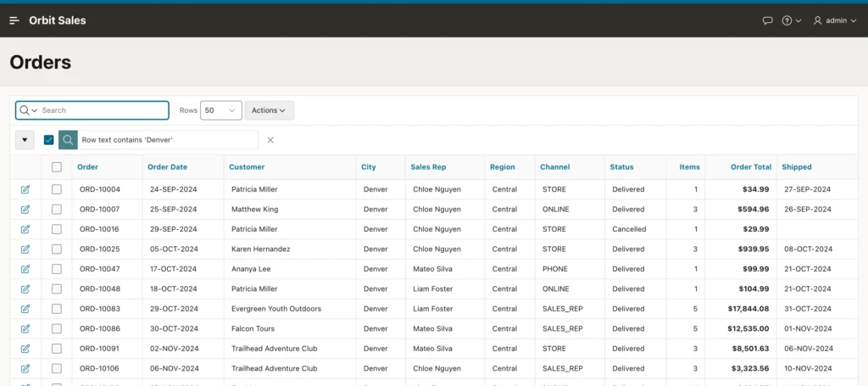Screen dimensions: 868x386
Task: Open the feedback comment icon
Action: tap(767, 20)
